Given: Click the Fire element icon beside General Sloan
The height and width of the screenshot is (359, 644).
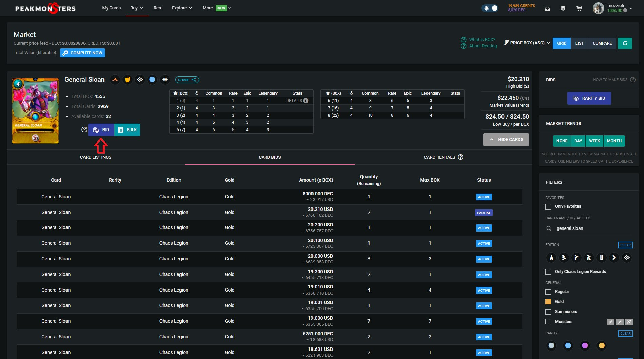Looking at the screenshot, I should coord(115,80).
